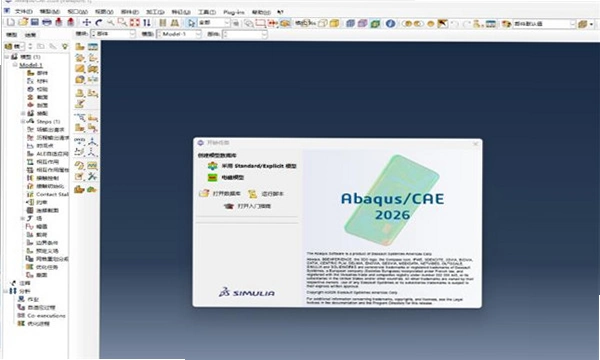The width and height of the screenshot is (600, 360).
Task: Click the Create Part icon in module toolbox
Action: (80, 47)
